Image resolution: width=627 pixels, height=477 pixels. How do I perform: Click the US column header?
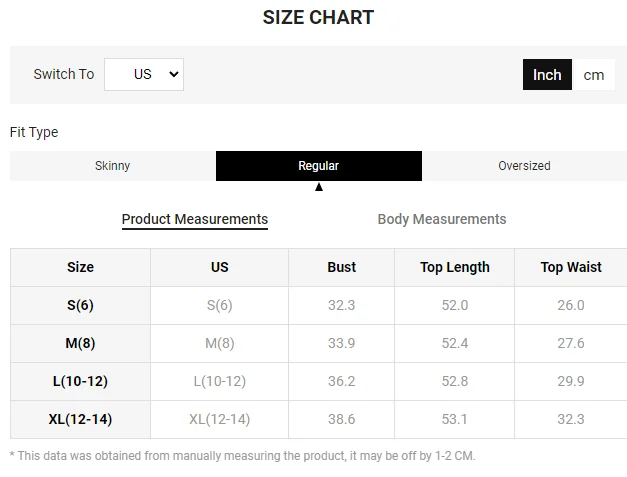pyautogui.click(x=219, y=267)
